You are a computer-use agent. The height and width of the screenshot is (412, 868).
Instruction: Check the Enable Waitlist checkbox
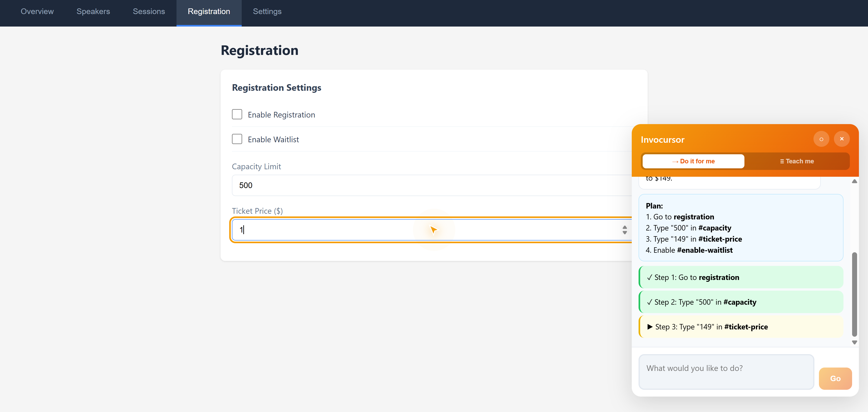237,139
